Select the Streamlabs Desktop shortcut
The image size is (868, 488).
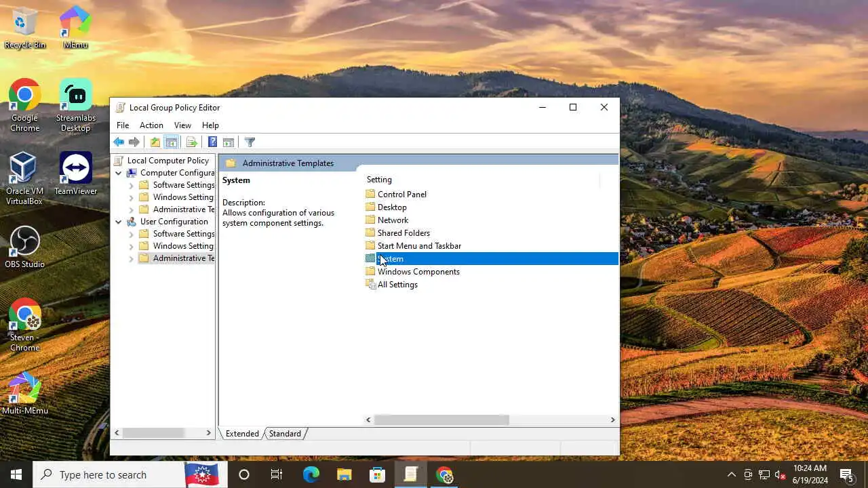(x=75, y=106)
